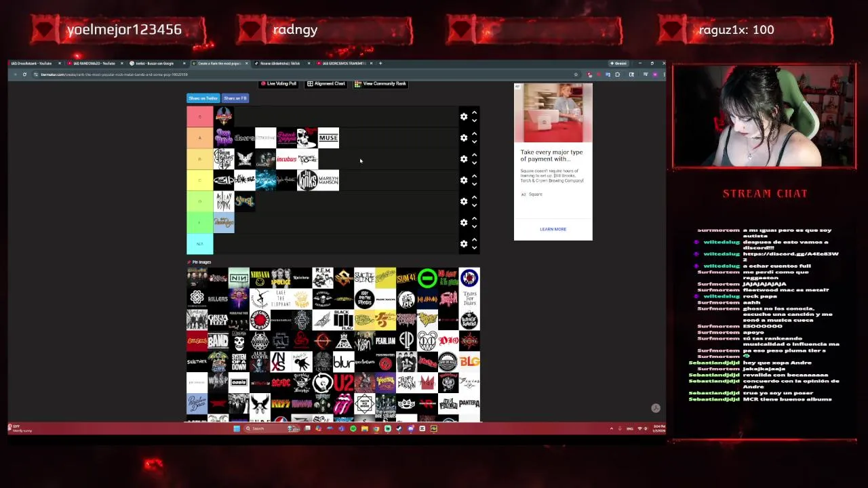
Task: Select the Tears For Fears tile
Action: coord(469,298)
